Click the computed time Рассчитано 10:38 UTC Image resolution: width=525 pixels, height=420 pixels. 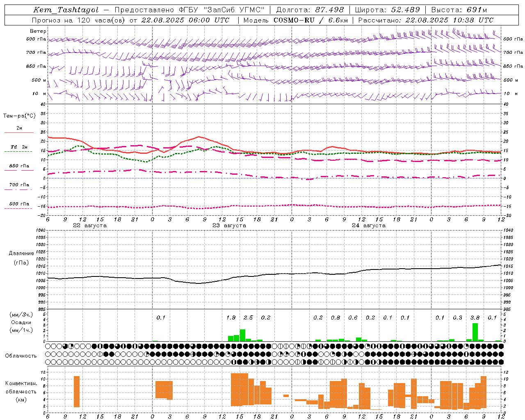[426, 20]
